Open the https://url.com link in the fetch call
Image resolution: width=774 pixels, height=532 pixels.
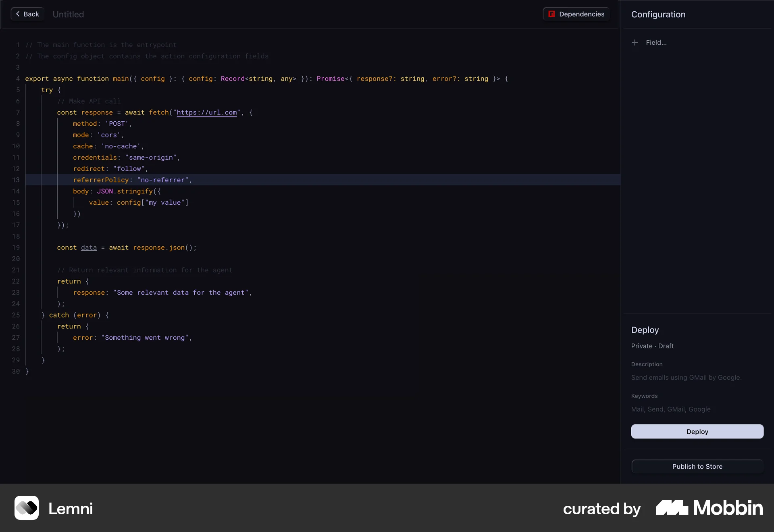(207, 112)
